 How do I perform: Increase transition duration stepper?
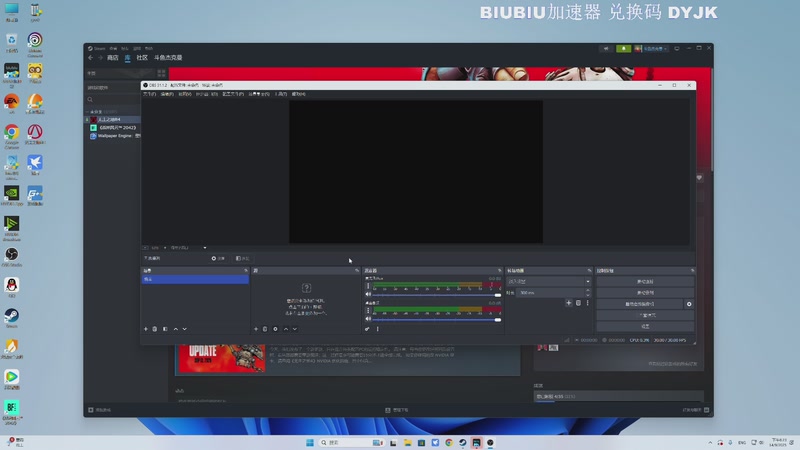tap(588, 291)
